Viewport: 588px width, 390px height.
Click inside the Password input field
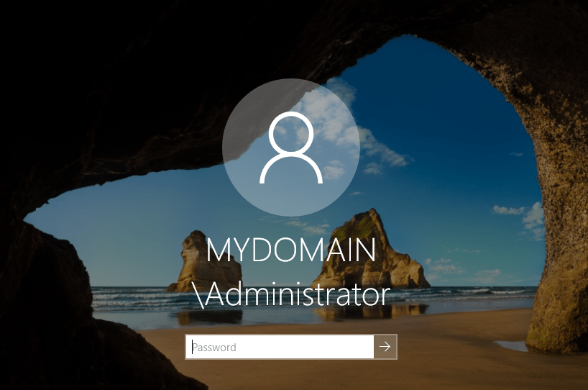point(280,347)
